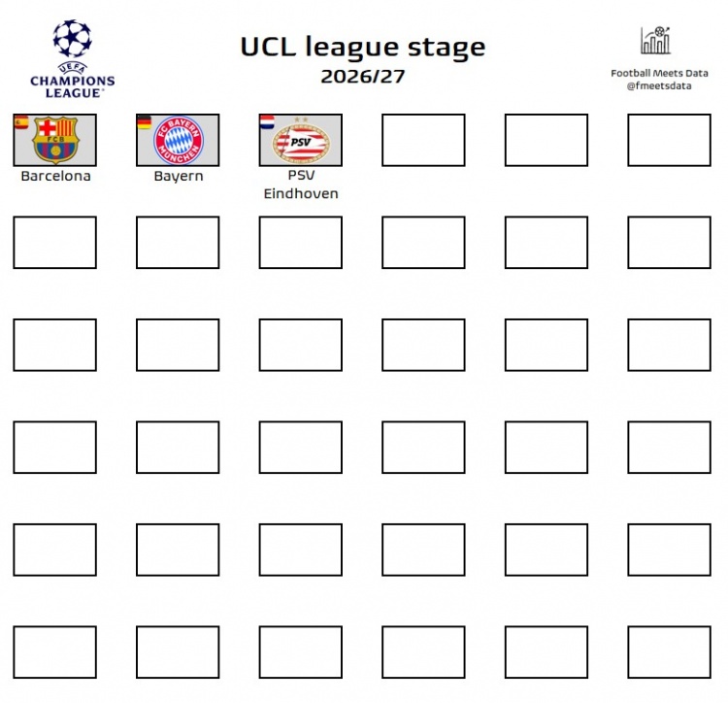Click the "UCL league stage" title

tap(362, 47)
